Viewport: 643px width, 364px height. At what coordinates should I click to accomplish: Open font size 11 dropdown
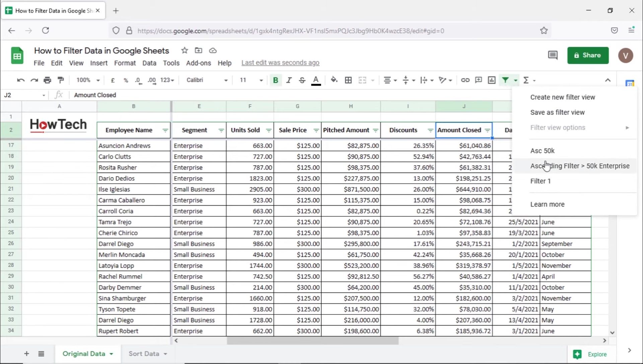(x=251, y=80)
